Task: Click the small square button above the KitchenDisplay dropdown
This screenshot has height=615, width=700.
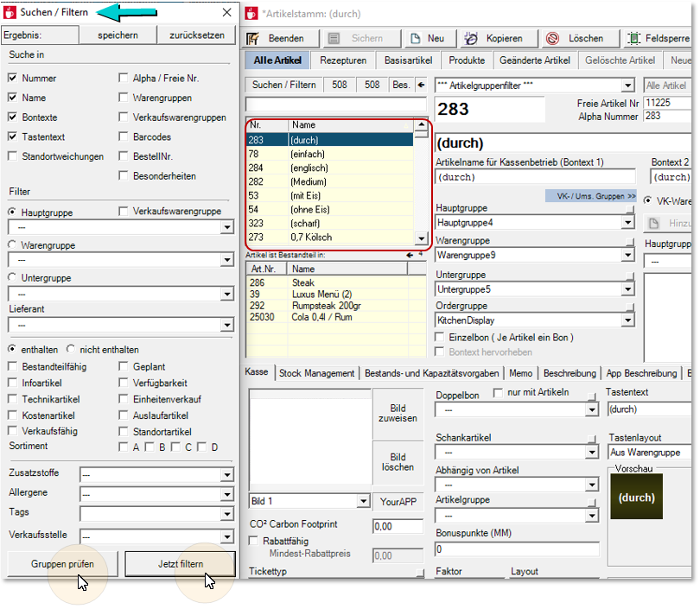Action: pyautogui.click(x=629, y=307)
